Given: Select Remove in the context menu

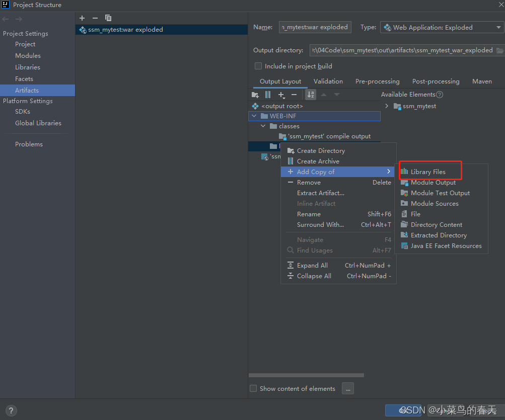Looking at the screenshot, I should [x=338, y=183].
